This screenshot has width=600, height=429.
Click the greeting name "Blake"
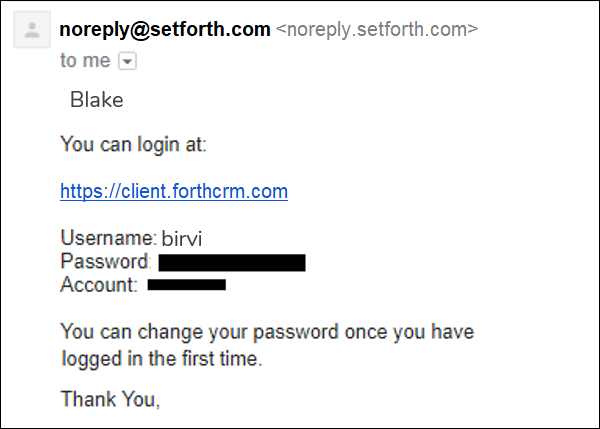tap(96, 100)
